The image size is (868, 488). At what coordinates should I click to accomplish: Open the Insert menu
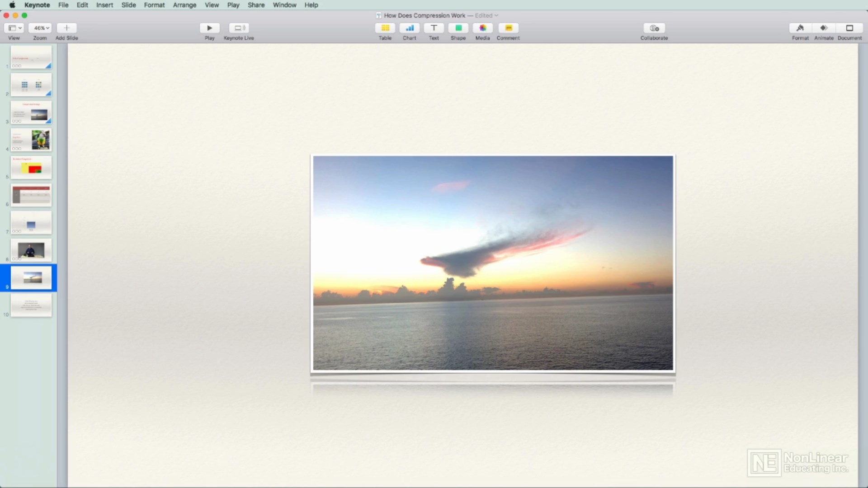(104, 5)
